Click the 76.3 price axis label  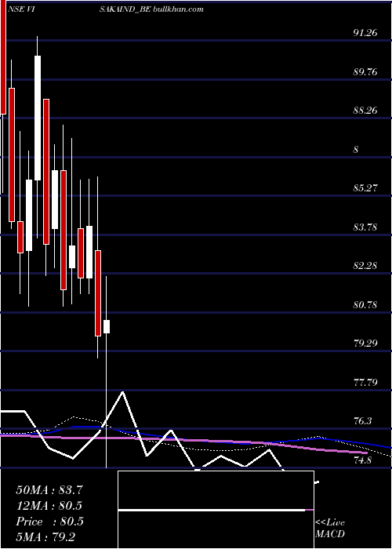[363, 421]
